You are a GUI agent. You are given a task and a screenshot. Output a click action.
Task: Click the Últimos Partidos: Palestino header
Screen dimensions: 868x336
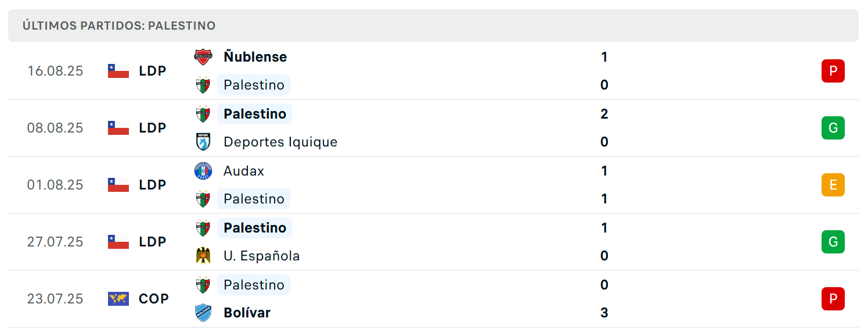(x=119, y=26)
